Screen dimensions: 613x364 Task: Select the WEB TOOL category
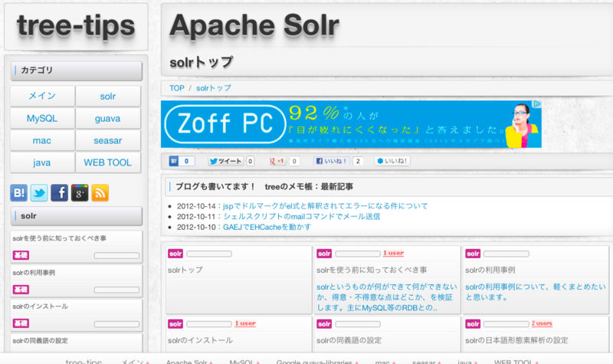pos(108,162)
